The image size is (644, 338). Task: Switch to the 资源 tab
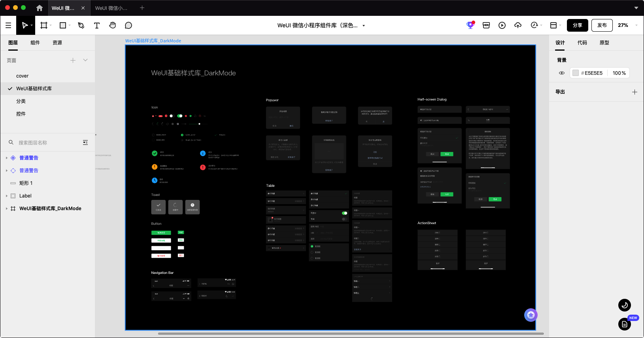[57, 43]
